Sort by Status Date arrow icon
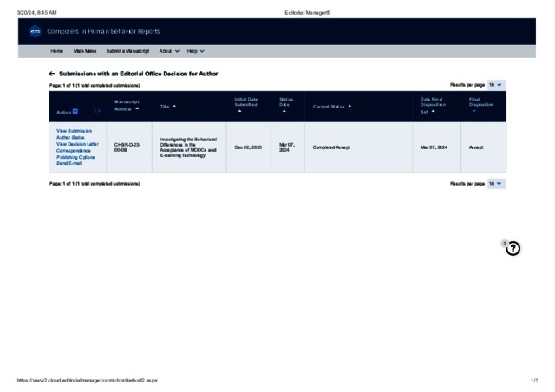 tap(284, 112)
